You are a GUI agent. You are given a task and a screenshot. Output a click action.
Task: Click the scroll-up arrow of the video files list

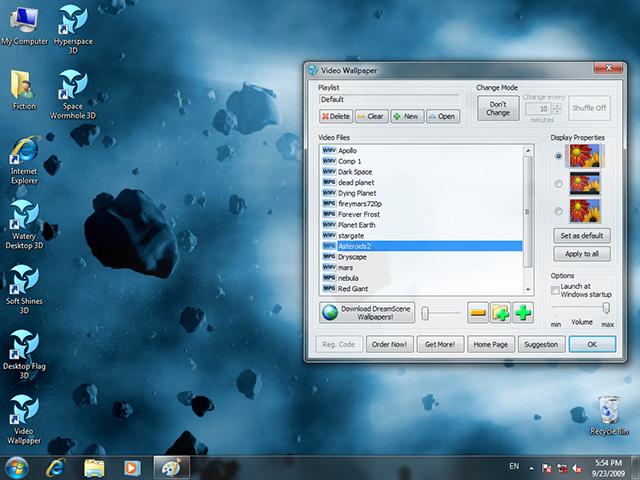[528, 151]
